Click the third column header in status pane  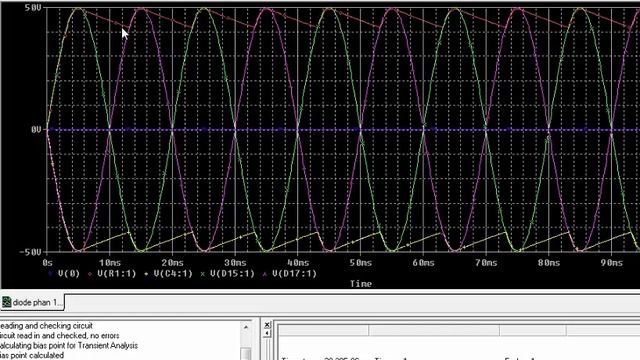pyautogui.click(x=533, y=330)
